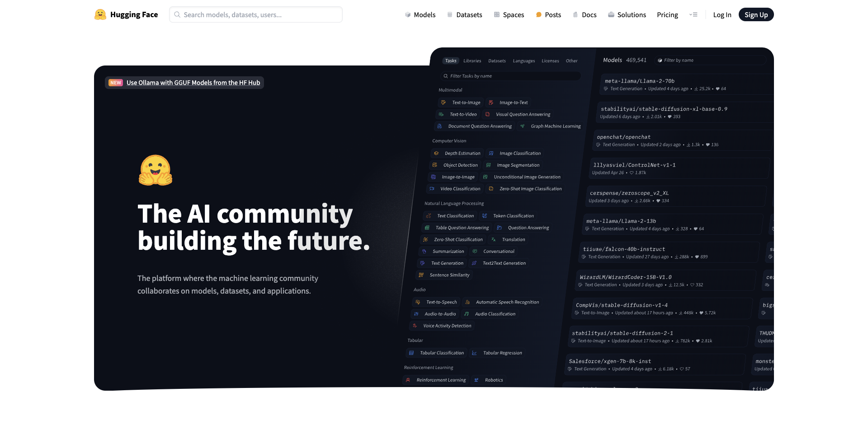Select the Video Classification task icon

(x=432, y=188)
